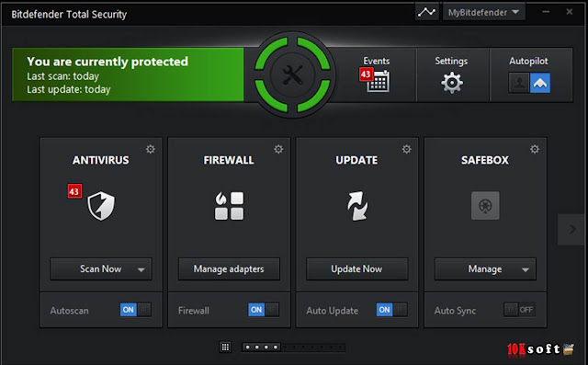Click the Antivirus shield icon

(x=101, y=206)
